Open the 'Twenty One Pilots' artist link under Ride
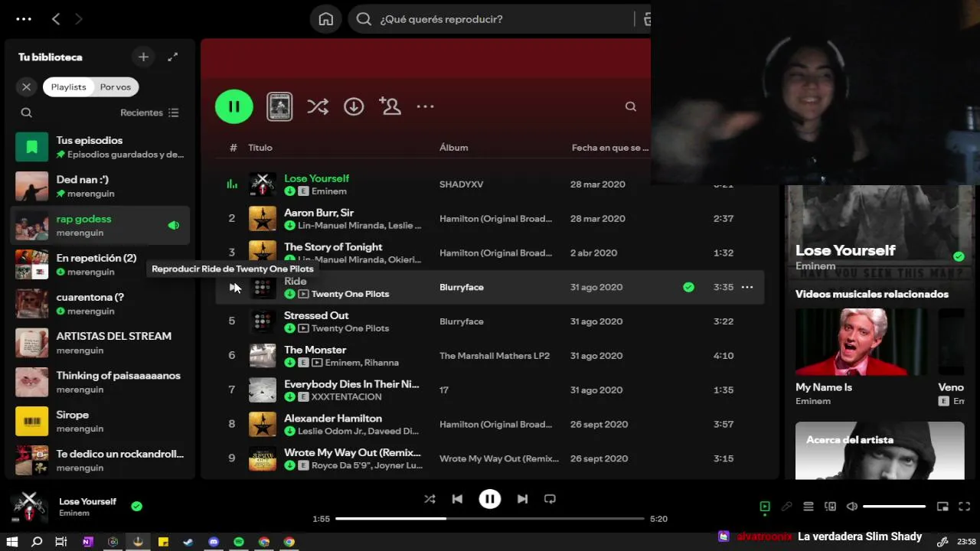Image resolution: width=980 pixels, height=551 pixels. (x=350, y=294)
